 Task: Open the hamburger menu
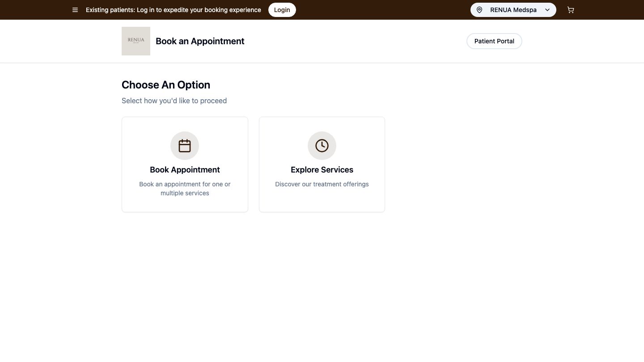[x=75, y=10]
